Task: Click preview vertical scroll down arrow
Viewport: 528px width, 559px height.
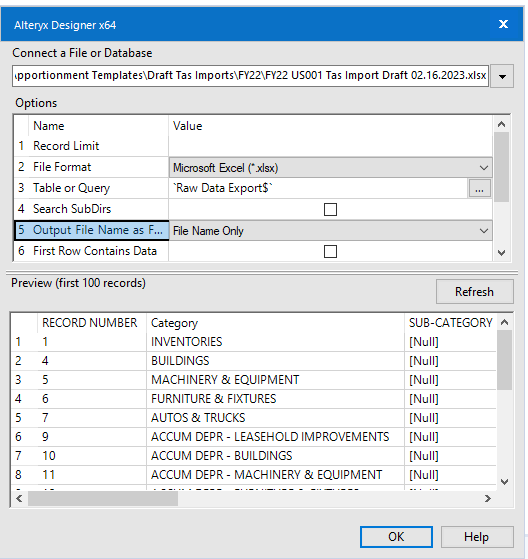Action: click(504, 482)
